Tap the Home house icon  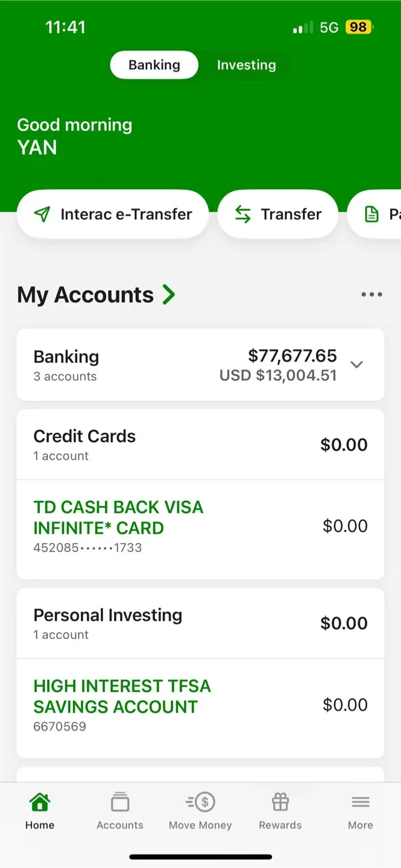pyautogui.click(x=40, y=803)
